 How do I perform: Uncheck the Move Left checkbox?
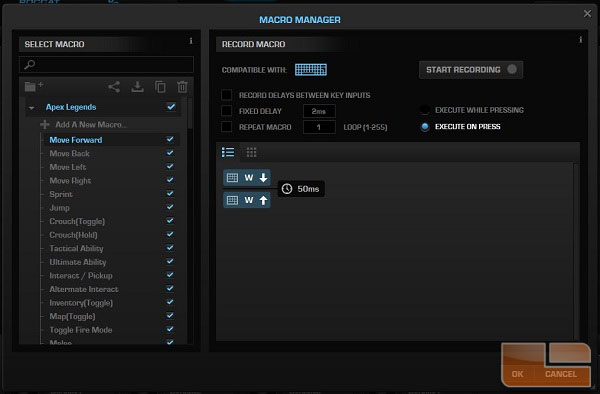170,166
